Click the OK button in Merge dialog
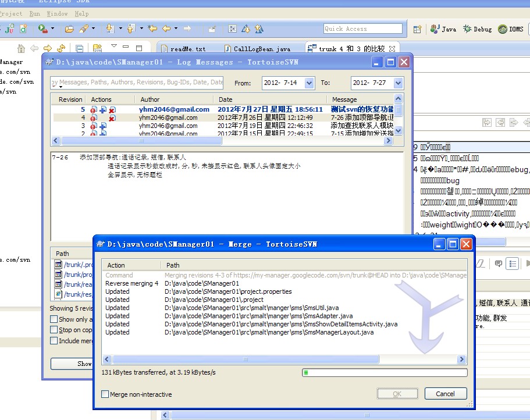This screenshot has width=530, height=420. pyautogui.click(x=397, y=394)
